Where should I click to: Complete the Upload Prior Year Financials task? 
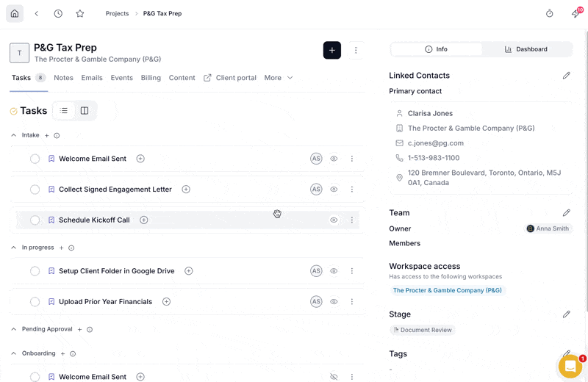35,302
